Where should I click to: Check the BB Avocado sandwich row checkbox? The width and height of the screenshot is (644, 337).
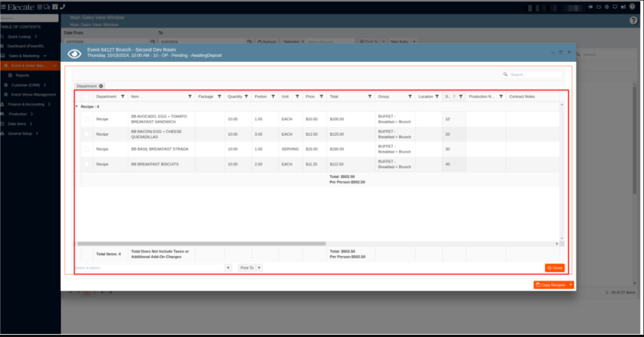click(x=87, y=119)
